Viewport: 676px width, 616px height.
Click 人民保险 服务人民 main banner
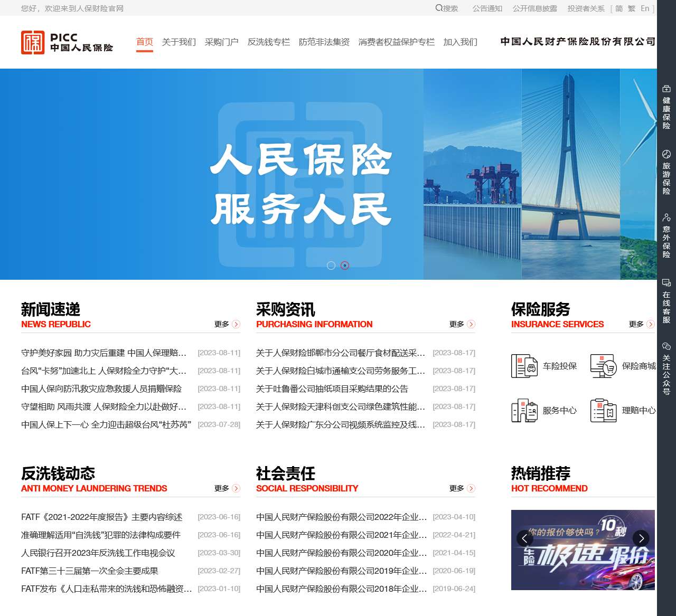(x=328, y=174)
